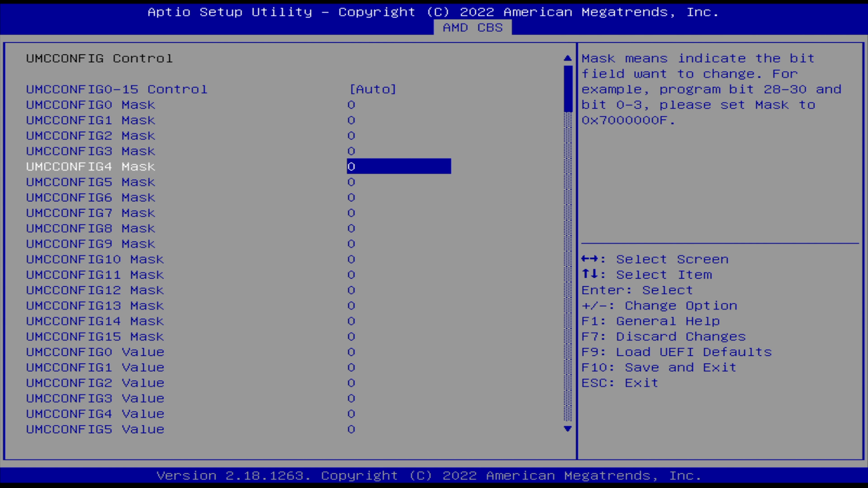Select the UMCCONFIG5 Value row label

click(95, 429)
